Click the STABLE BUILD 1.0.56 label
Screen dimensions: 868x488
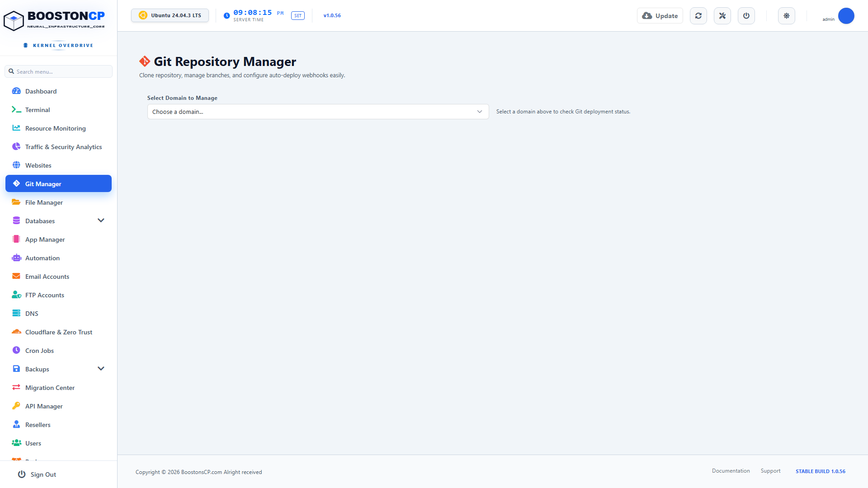coord(820,471)
